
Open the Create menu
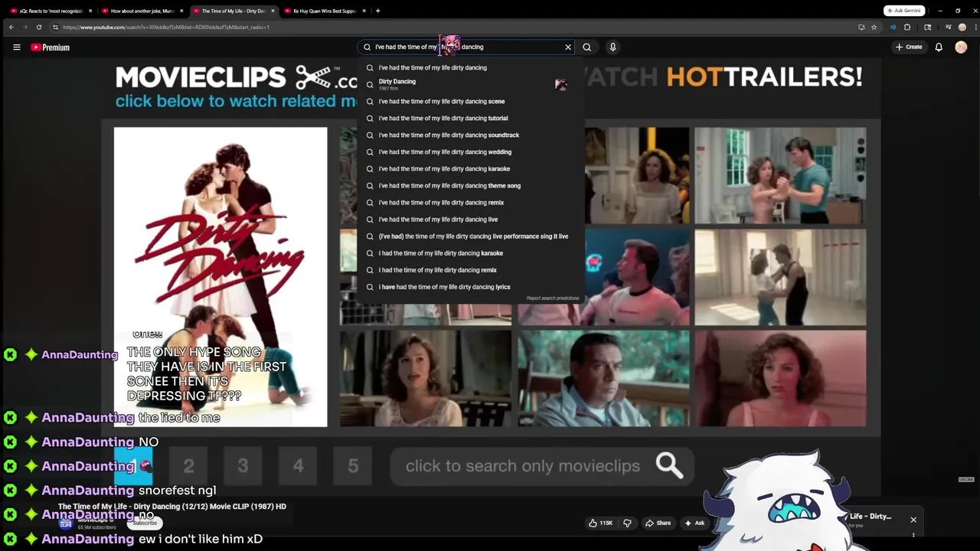coord(909,47)
